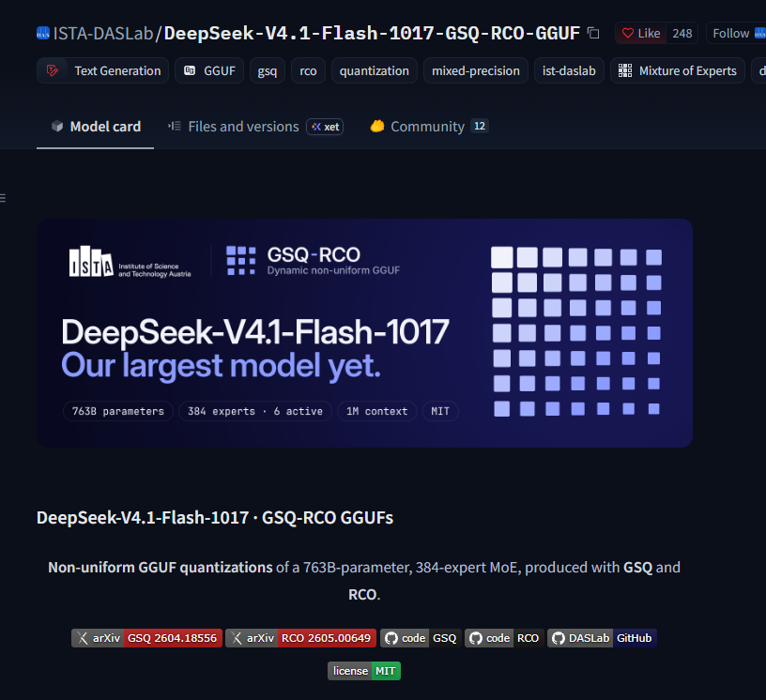Click the rco tag

(x=308, y=70)
